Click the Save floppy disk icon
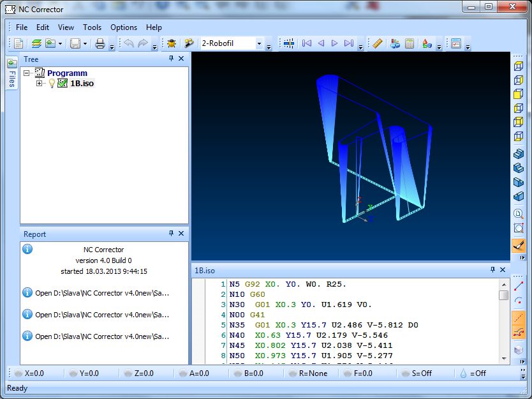The image size is (532, 399). (75, 43)
